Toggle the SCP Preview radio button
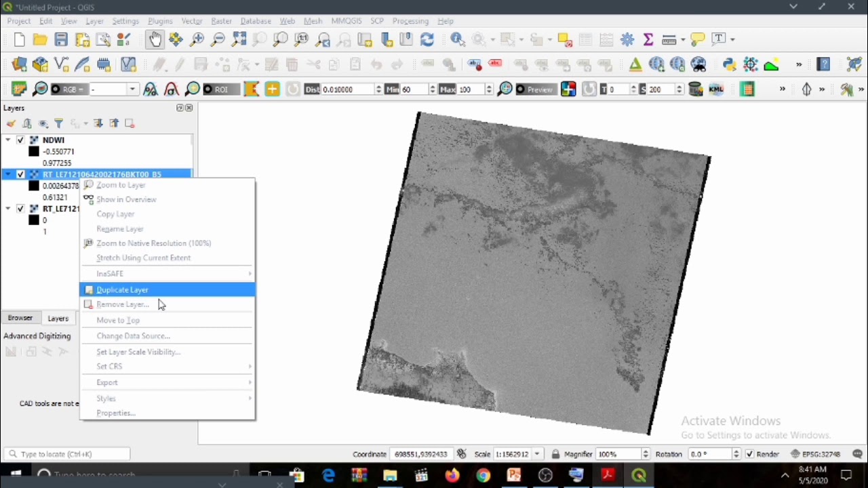 520,89
